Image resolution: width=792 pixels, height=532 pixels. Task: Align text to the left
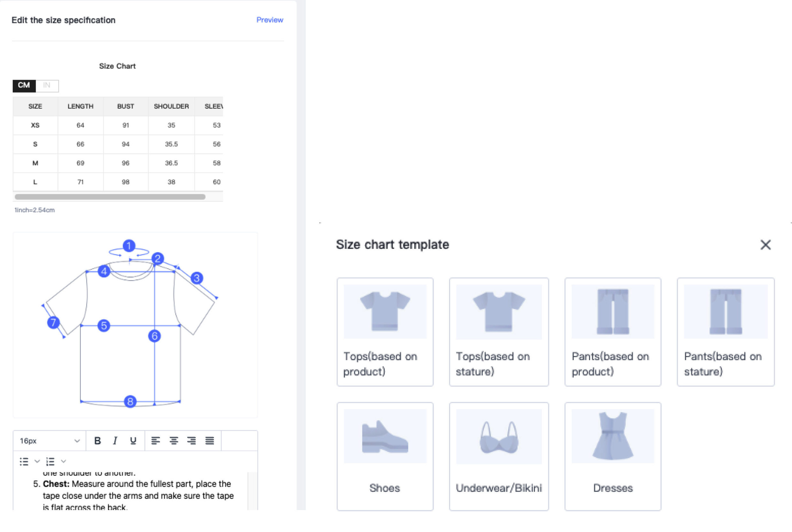(156, 440)
